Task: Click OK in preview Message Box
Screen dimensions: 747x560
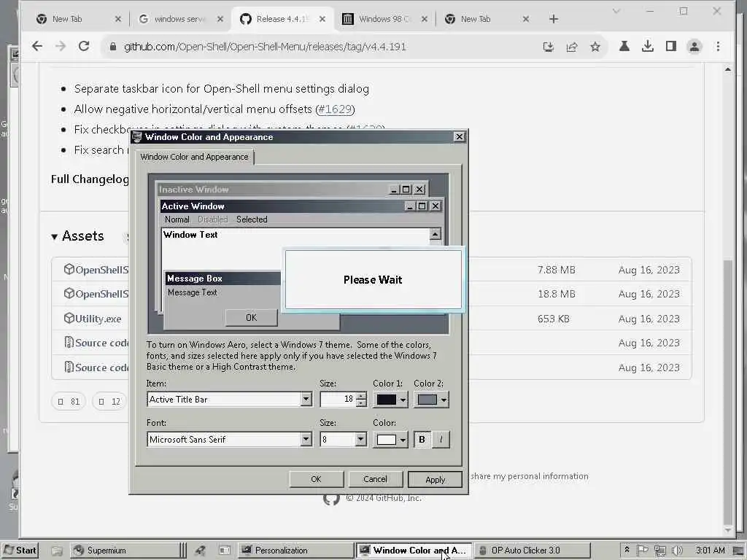Action: (251, 318)
